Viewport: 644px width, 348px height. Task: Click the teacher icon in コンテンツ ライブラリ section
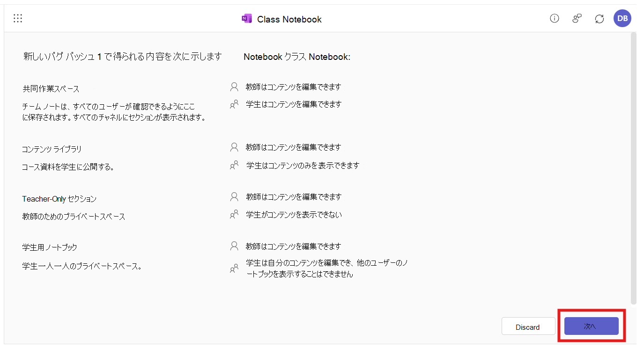click(x=234, y=147)
